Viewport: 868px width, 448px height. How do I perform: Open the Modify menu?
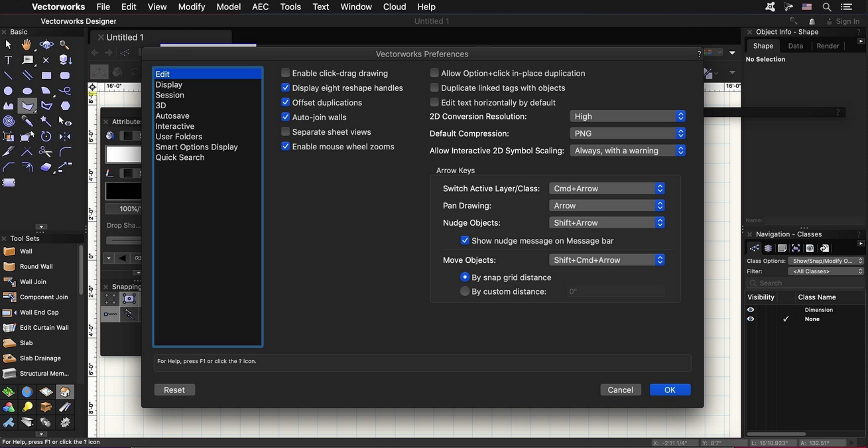click(x=192, y=7)
